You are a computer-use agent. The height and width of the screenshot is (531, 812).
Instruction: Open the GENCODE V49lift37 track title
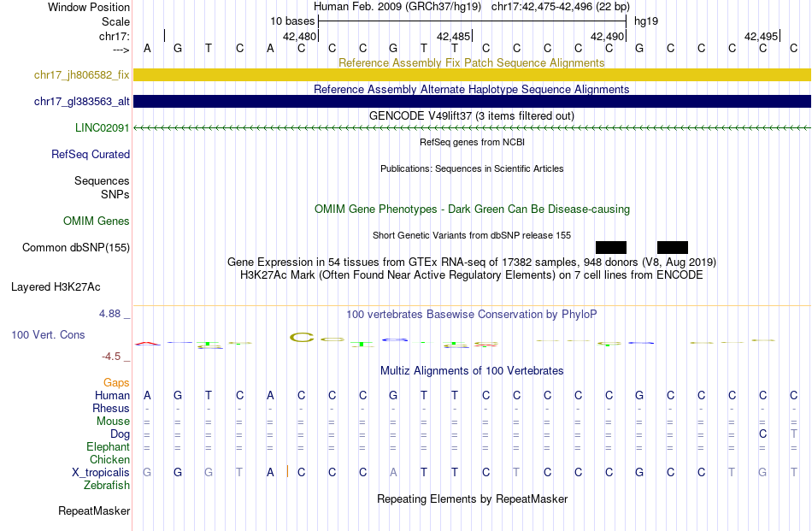(472, 115)
